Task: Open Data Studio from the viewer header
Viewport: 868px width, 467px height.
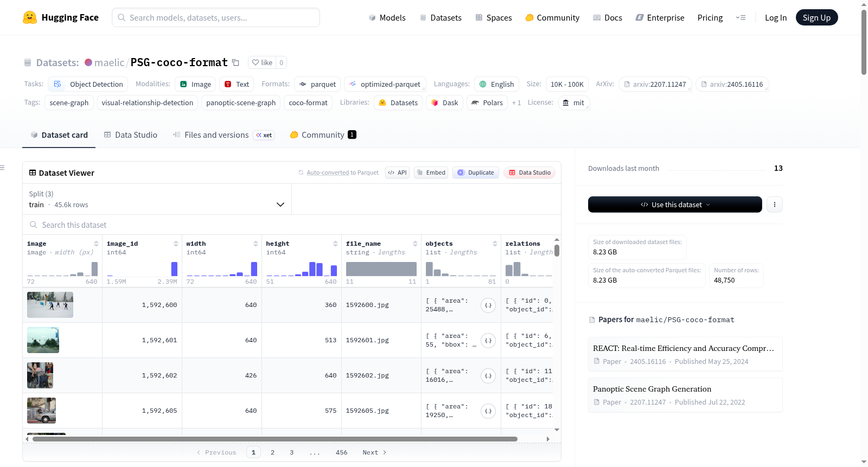Action: (x=529, y=172)
